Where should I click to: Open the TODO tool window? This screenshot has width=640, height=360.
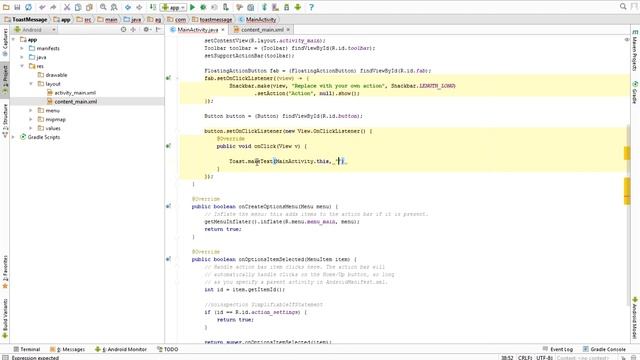pyautogui.click(x=168, y=349)
